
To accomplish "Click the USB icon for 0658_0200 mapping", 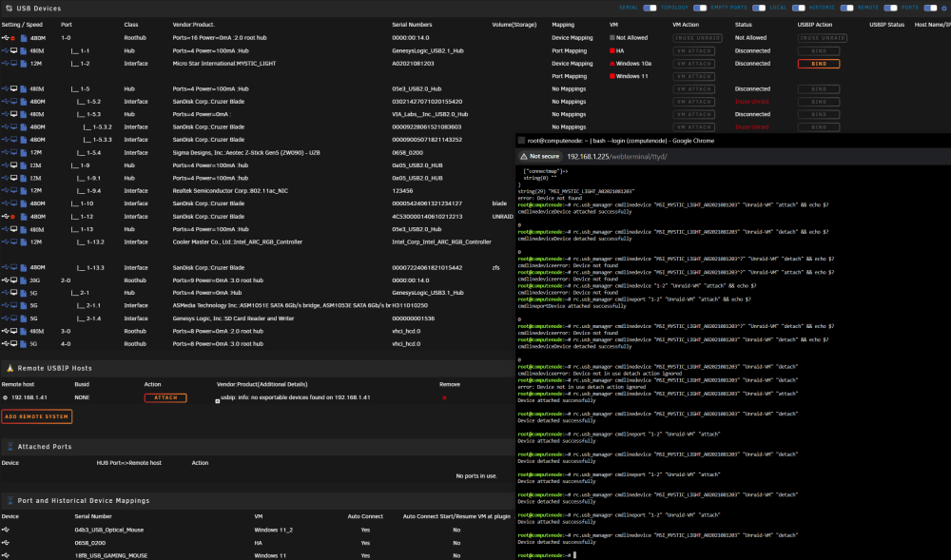I will pos(6,543).
